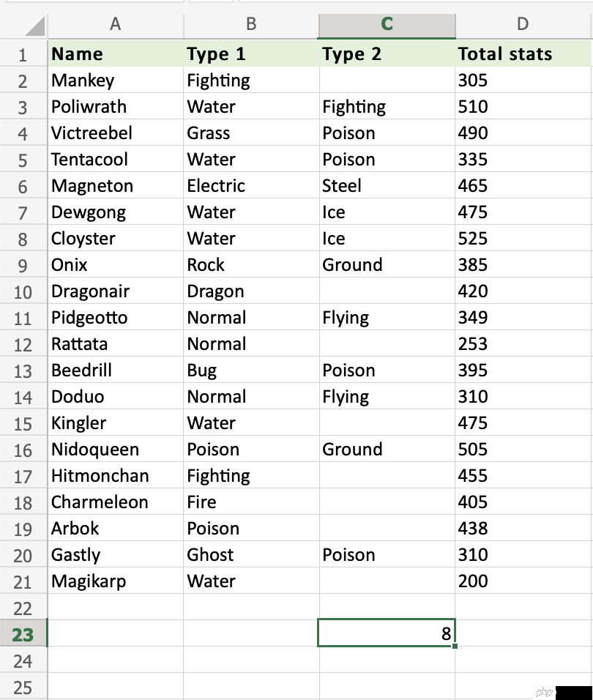This screenshot has height=700, width=593.
Task: Click the Type 1 header cell
Action: coord(251,53)
